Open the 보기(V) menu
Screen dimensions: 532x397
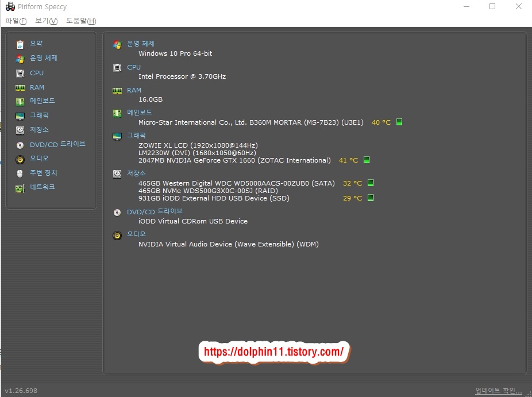pyautogui.click(x=47, y=21)
